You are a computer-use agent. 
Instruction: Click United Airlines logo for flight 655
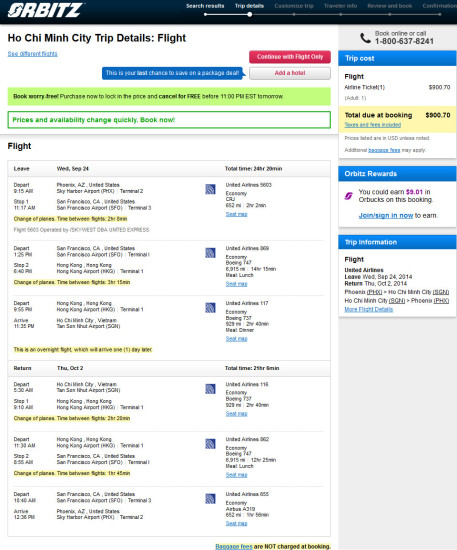tap(210, 498)
